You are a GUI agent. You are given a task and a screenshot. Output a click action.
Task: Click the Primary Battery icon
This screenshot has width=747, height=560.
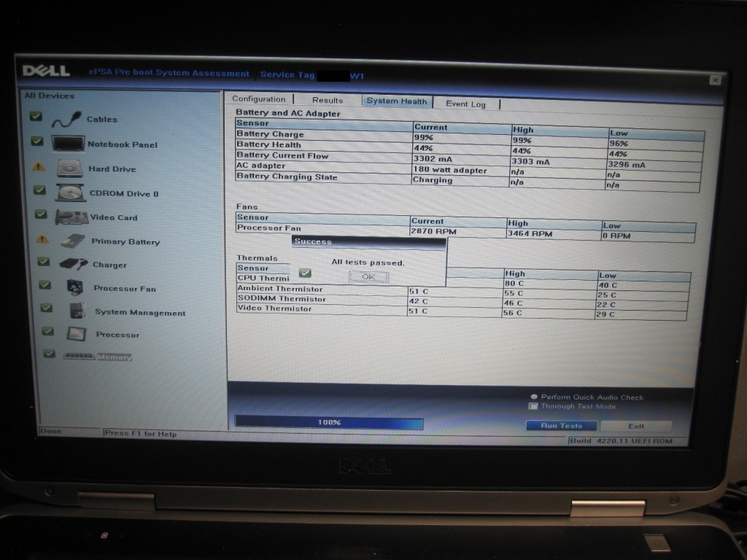pos(73,241)
